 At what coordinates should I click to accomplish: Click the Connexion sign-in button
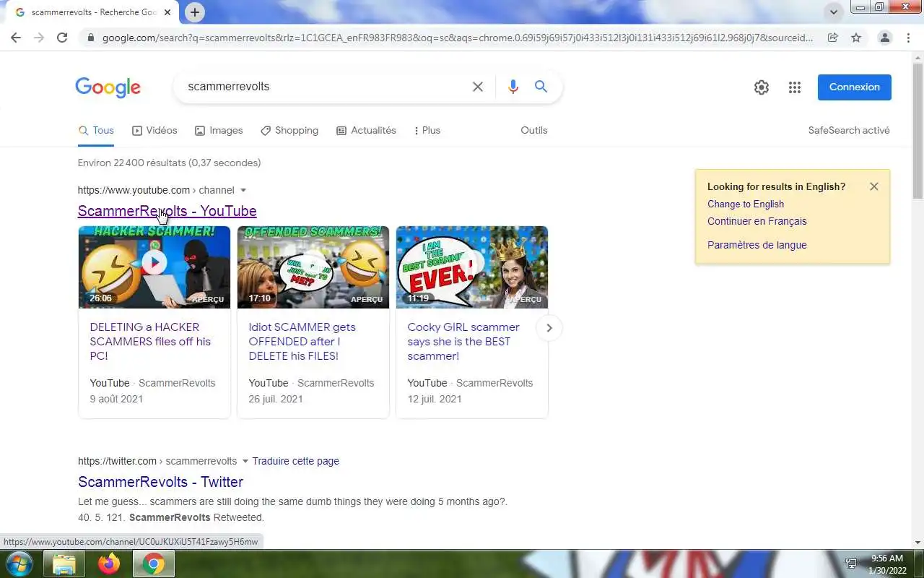pyautogui.click(x=855, y=87)
